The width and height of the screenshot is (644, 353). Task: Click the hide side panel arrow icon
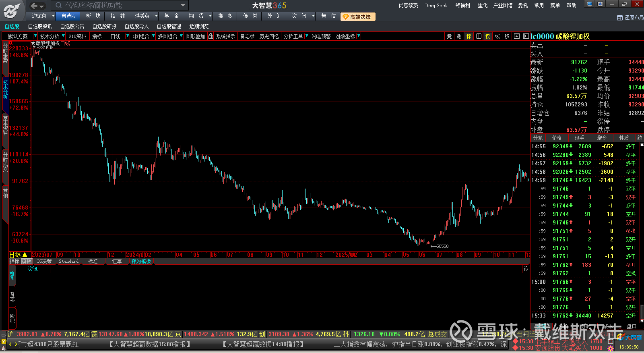click(526, 36)
